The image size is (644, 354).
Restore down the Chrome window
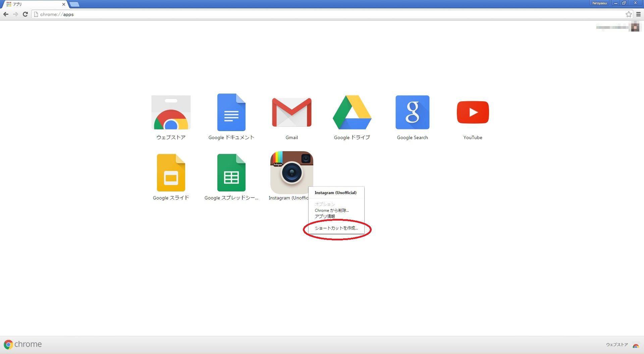click(624, 3)
